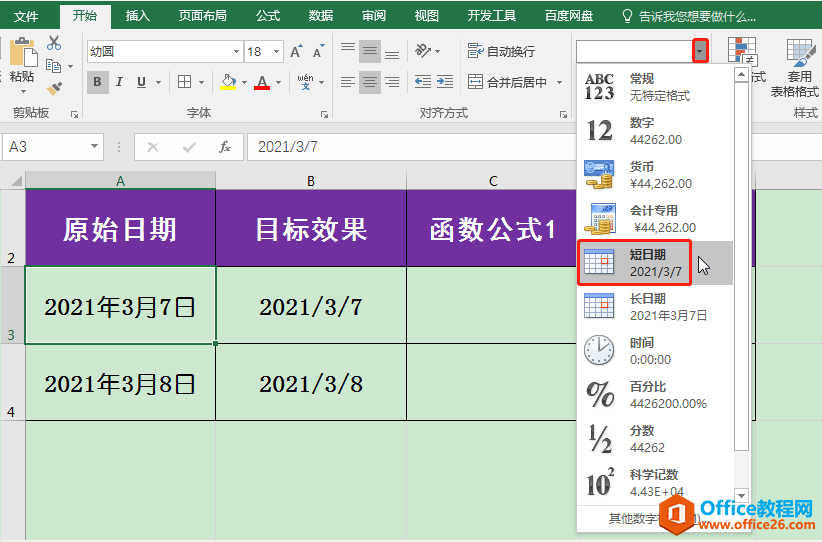Screen dimensions: 822x542
Task: Select 短日期 short date format
Action: 655,263
